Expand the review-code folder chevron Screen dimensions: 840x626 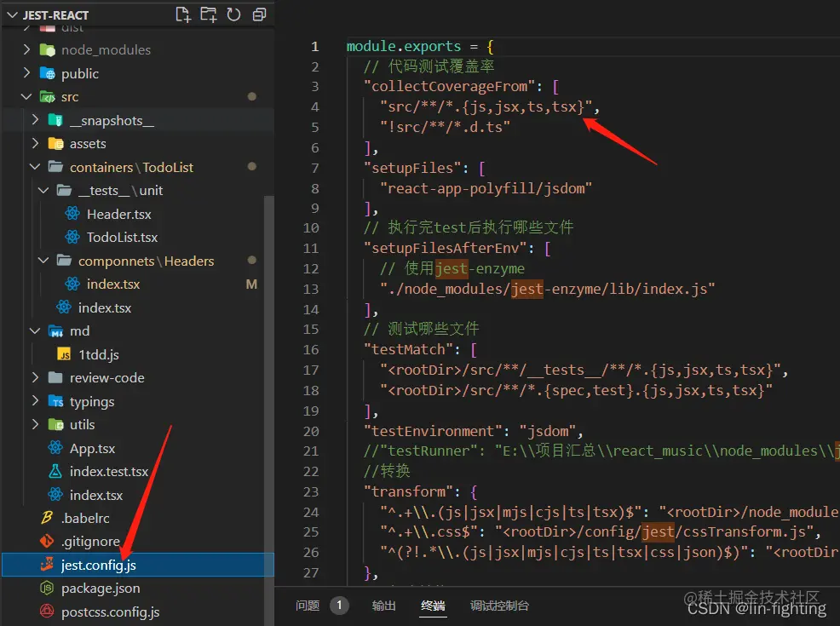click(36, 377)
